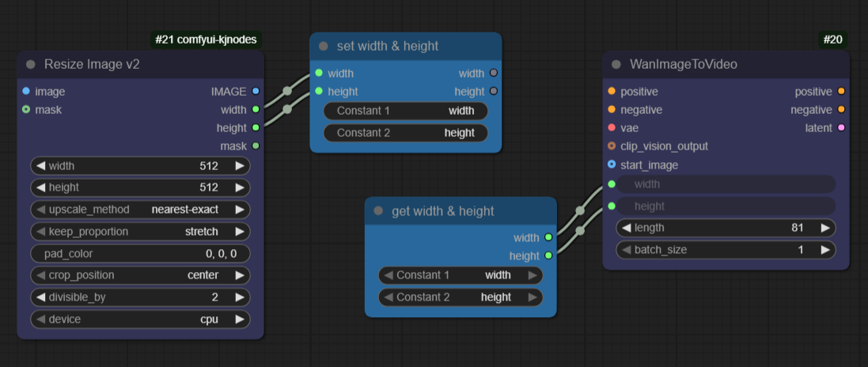
Task: Increase length value on WanImageToVideo
Action: coord(824,228)
